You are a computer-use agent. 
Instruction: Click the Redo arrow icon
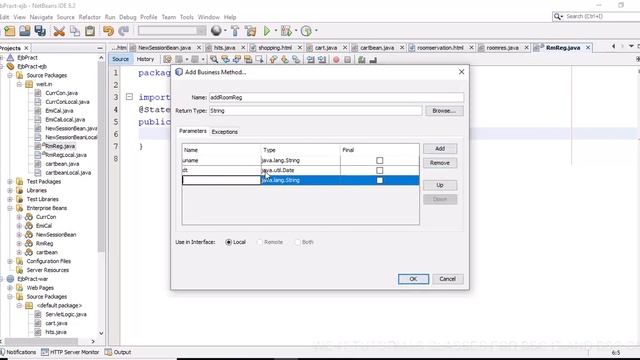pos(123,31)
